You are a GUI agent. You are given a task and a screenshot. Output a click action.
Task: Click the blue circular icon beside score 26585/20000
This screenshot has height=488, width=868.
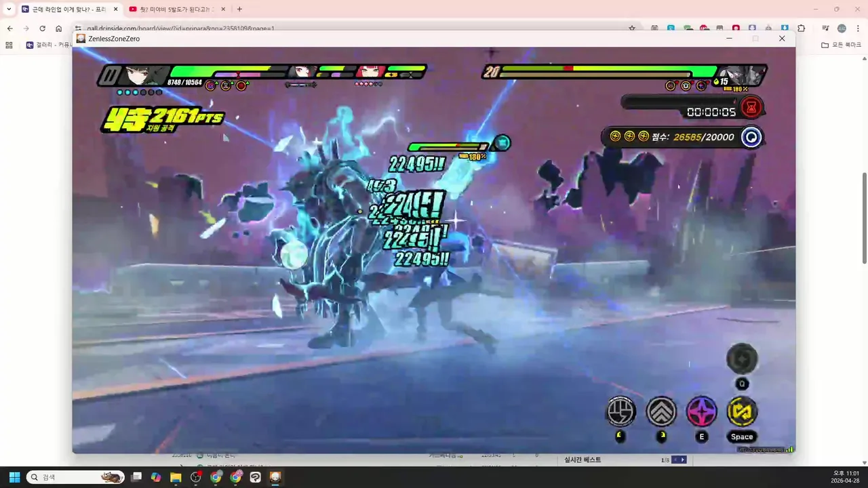tap(751, 137)
